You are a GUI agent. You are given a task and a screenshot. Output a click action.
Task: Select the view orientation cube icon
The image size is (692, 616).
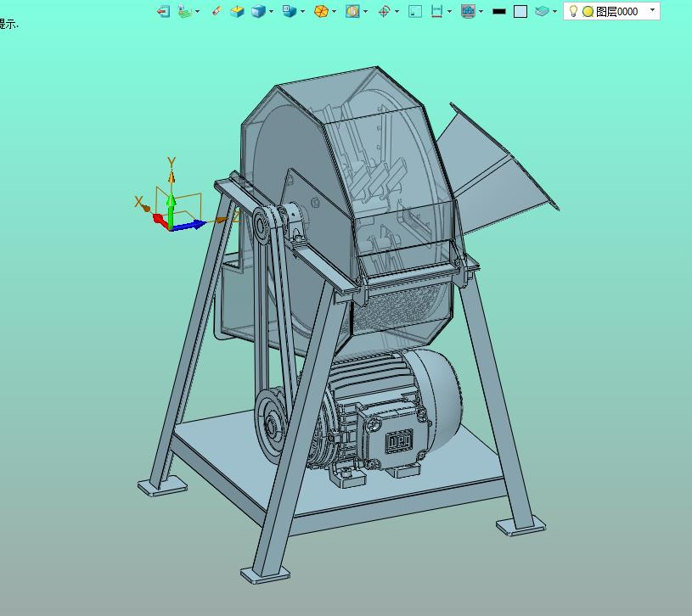pos(289,11)
